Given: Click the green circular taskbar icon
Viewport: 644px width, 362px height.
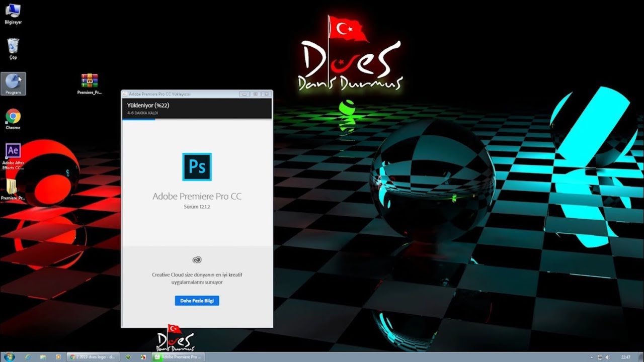Looking at the screenshot, I should click(x=128, y=357).
